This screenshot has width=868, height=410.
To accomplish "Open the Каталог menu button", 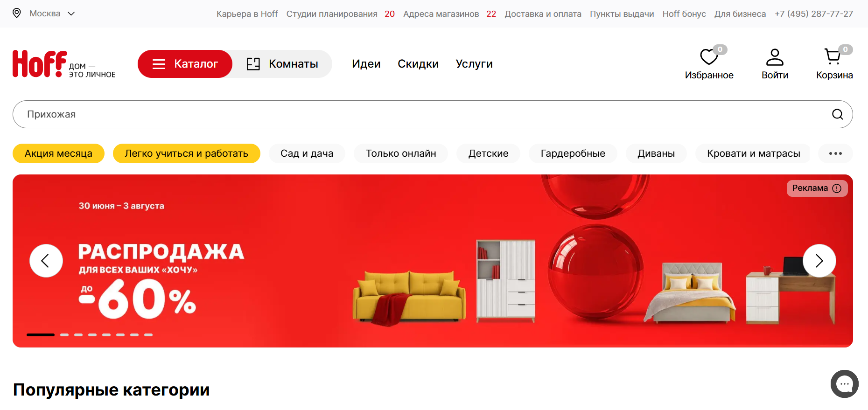I will tap(185, 64).
